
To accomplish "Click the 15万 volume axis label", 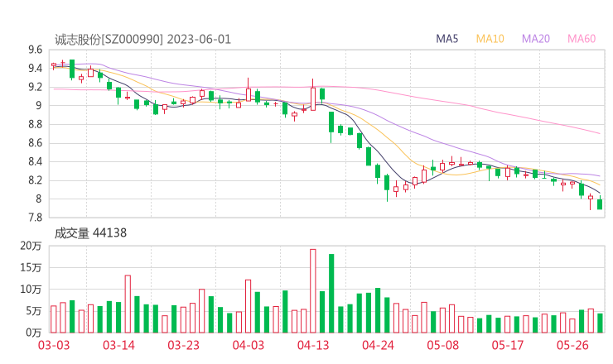I will [31, 267].
